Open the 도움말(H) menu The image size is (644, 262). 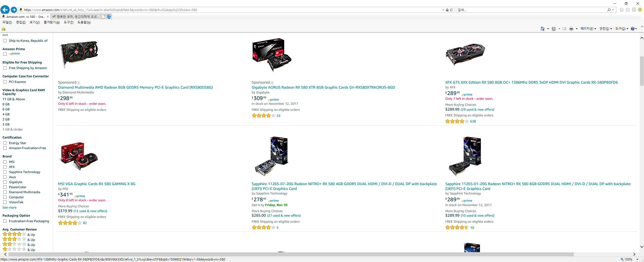tap(84, 22)
